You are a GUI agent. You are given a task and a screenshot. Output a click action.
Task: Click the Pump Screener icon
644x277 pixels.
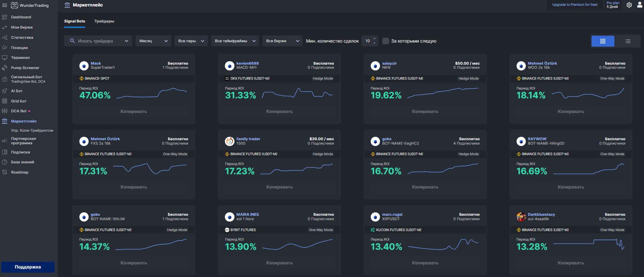[x=4, y=68]
